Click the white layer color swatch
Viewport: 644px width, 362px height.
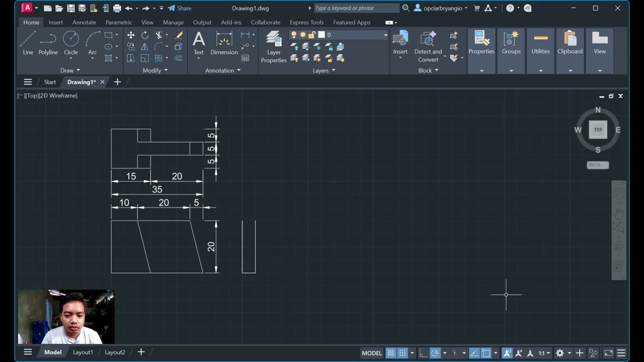click(x=321, y=35)
